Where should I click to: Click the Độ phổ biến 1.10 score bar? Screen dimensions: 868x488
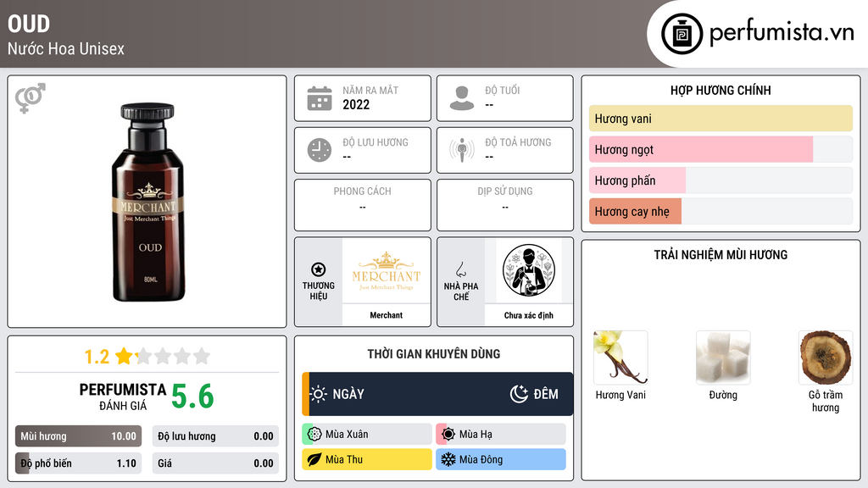point(78,463)
